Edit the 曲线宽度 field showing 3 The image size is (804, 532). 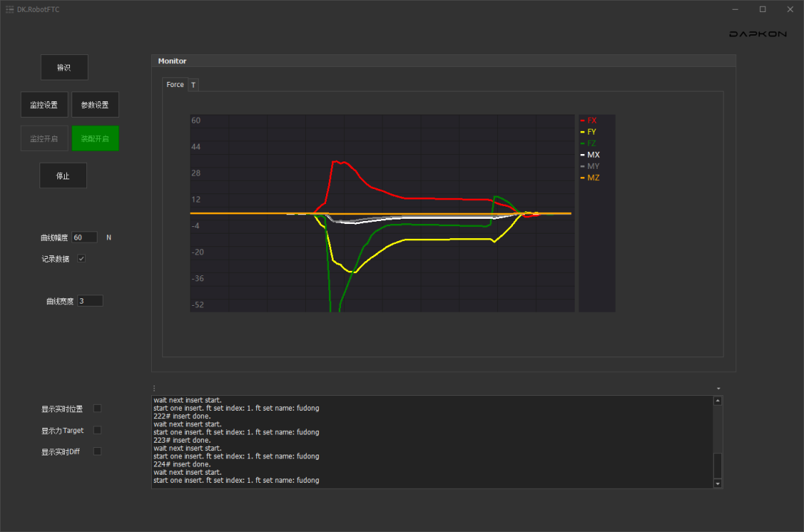(x=90, y=301)
